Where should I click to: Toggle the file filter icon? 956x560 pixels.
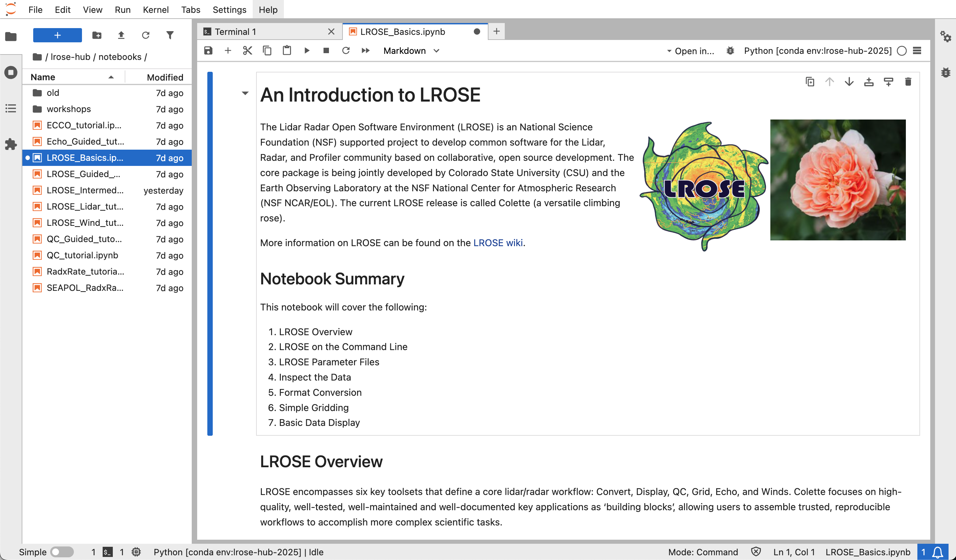pyautogui.click(x=170, y=35)
